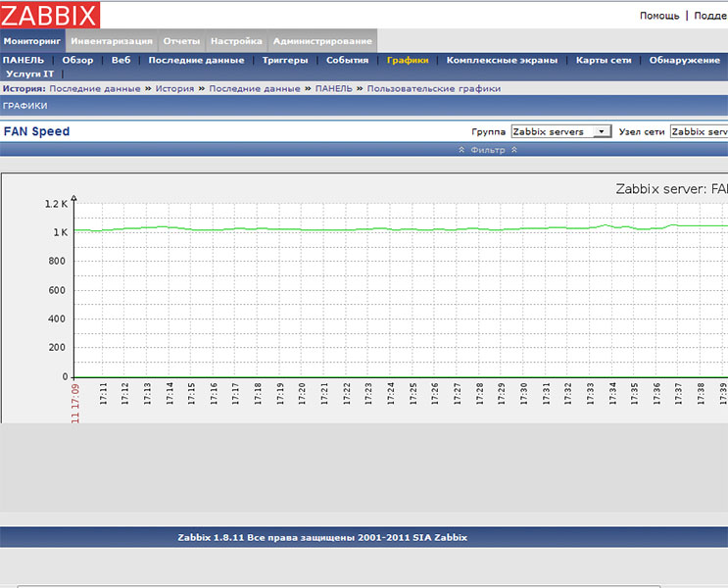This screenshot has height=588, width=728.
Task: Click the Помощь help link
Action: coord(658,16)
